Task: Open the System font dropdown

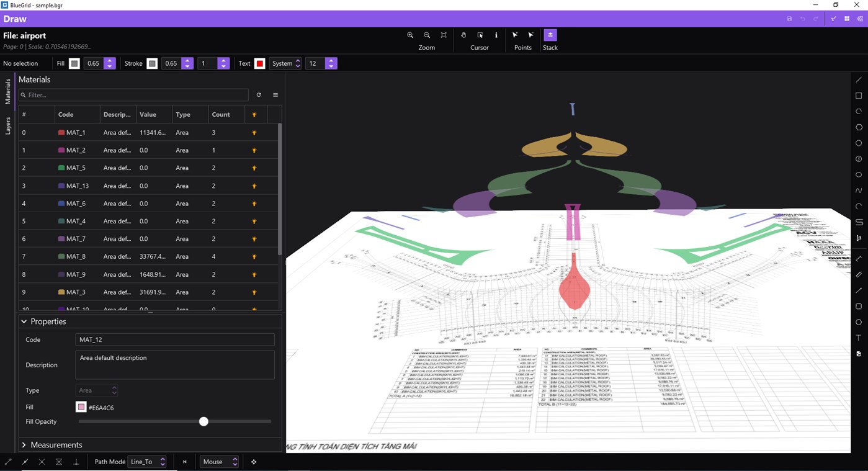Action: coord(285,63)
